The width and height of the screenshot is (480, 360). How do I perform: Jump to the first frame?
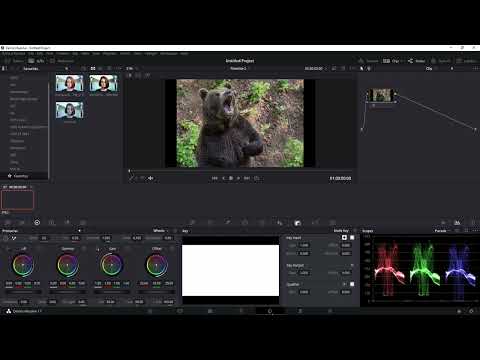pos(215,178)
